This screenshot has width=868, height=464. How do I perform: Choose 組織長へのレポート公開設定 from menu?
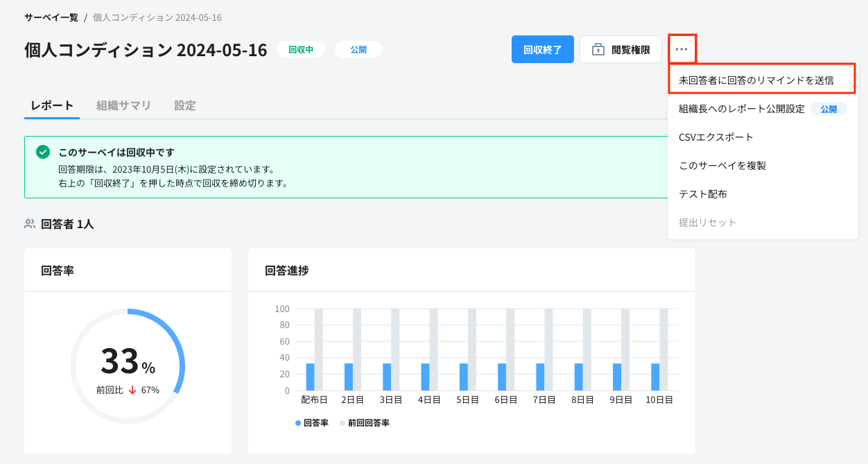(742, 109)
